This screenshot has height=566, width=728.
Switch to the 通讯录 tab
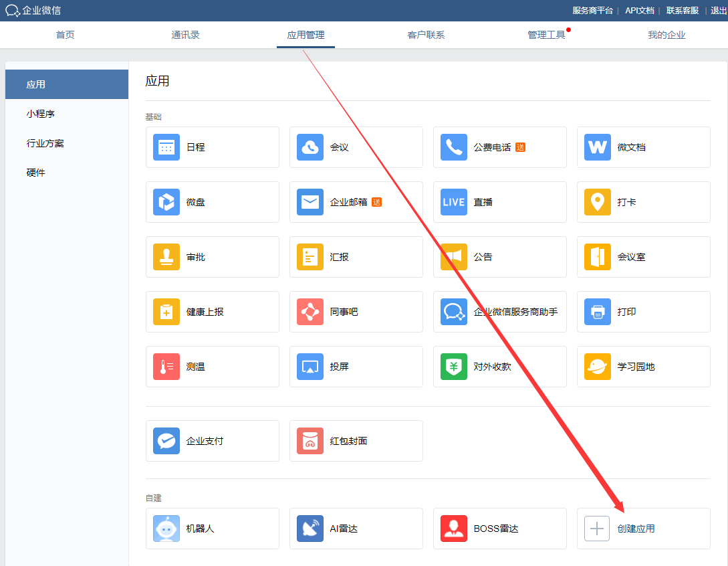click(x=185, y=35)
